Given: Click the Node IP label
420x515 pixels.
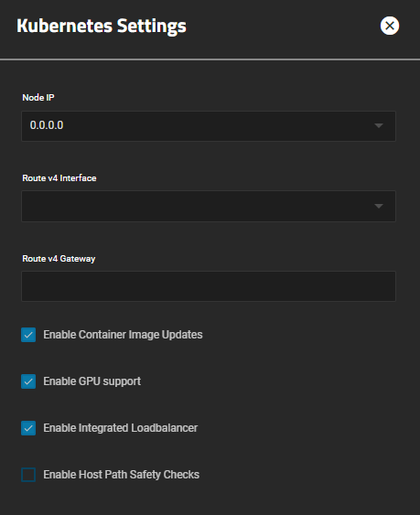Looking at the screenshot, I should tap(38, 98).
